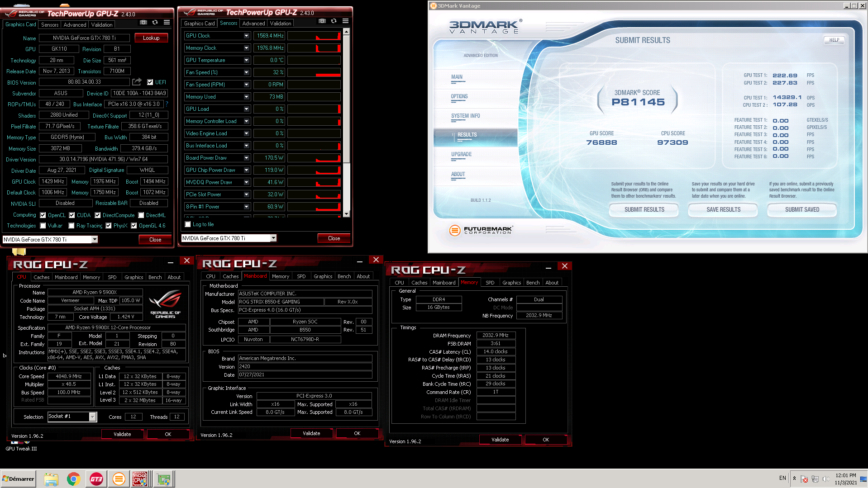This screenshot has width=868, height=488.
Task: Click the camera icon in GPU-Z Sensors window
Action: (322, 21)
